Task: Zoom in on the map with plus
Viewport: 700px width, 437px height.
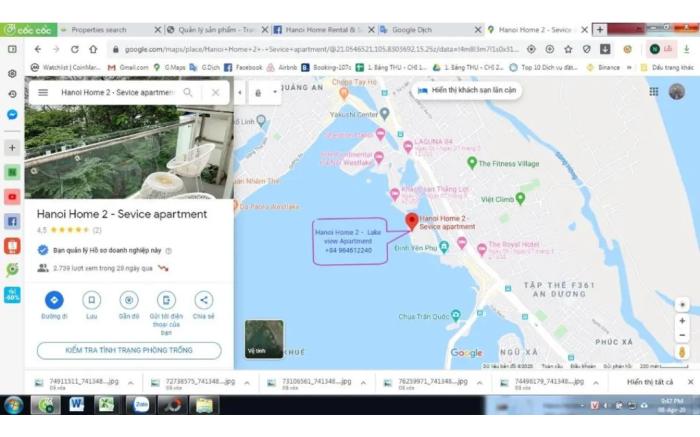Action: point(682,321)
